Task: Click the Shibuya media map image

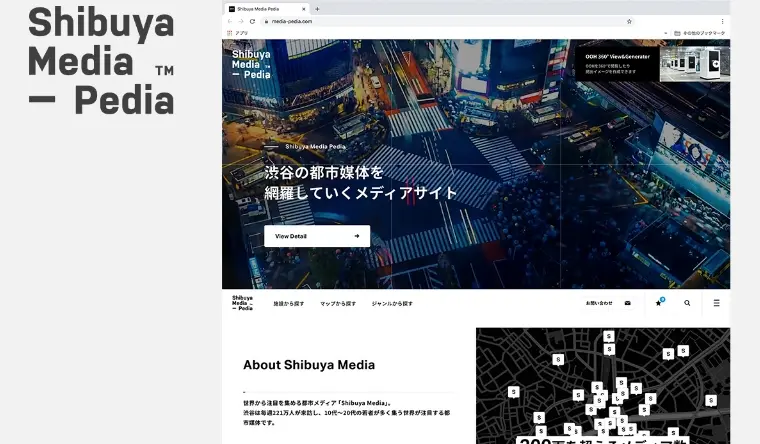Action: coord(603,386)
